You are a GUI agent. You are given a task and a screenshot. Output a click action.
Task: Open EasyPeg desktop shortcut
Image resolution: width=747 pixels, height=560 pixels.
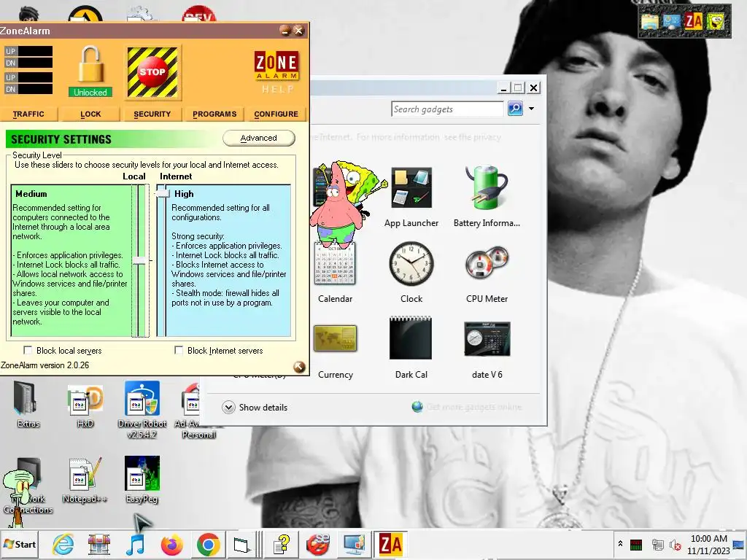point(142,480)
